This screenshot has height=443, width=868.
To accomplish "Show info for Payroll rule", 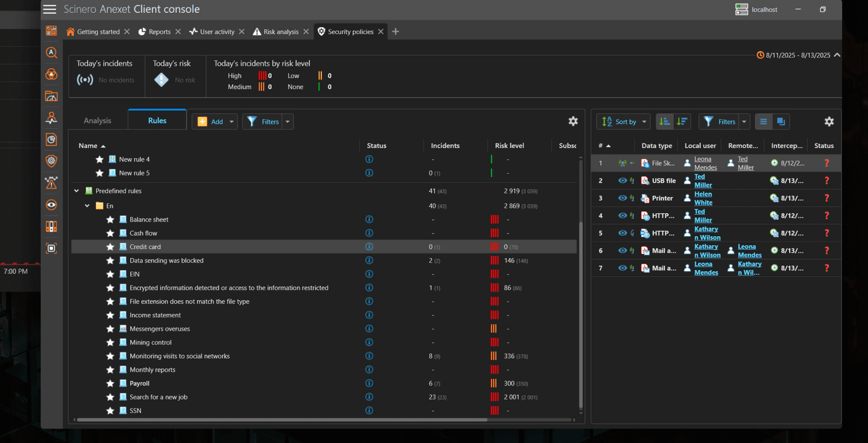I will point(369,383).
